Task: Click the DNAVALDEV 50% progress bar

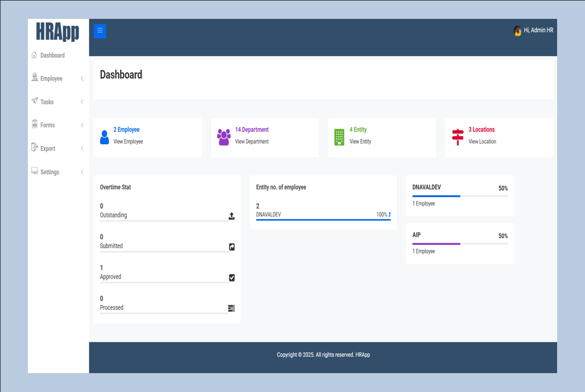Action: (460, 196)
